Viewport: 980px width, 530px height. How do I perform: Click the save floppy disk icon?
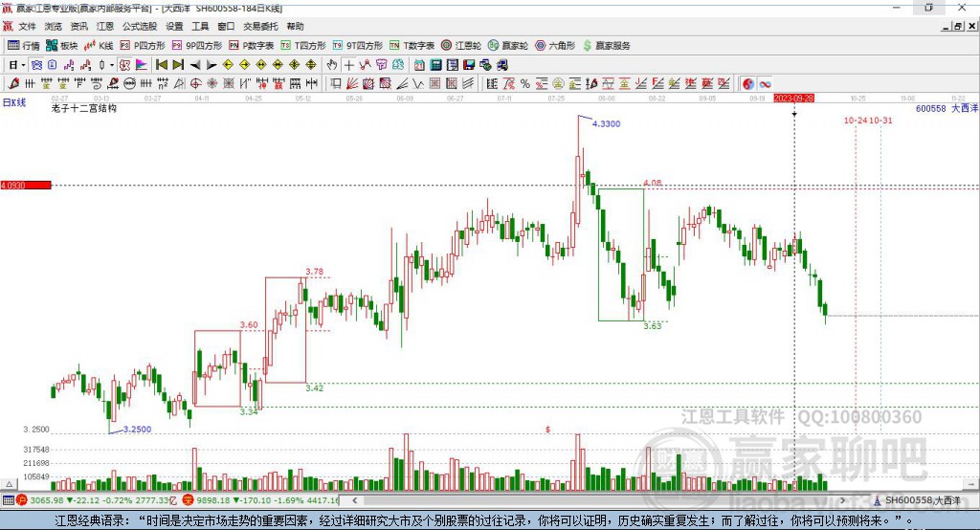(x=469, y=65)
